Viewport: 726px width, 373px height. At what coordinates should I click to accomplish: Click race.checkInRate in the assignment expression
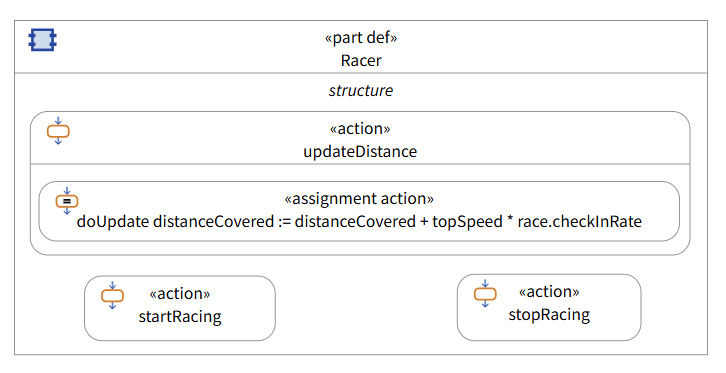pyautogui.click(x=580, y=222)
